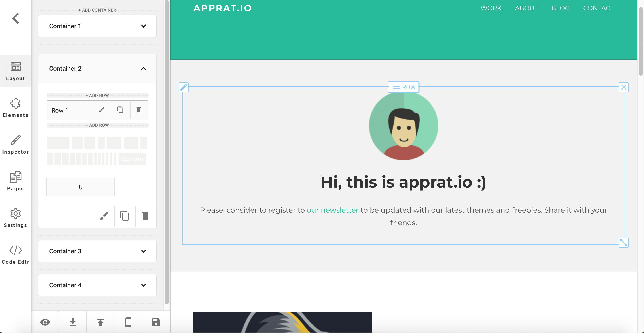Screen dimensions: 644x333
Task: Expand Container 4 with its chevron
Action: (x=144, y=285)
